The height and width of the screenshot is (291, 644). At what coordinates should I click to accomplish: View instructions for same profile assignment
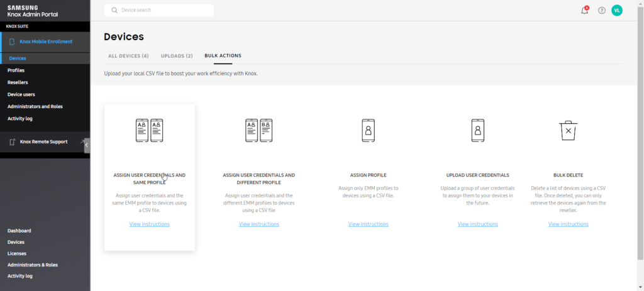coord(150,224)
